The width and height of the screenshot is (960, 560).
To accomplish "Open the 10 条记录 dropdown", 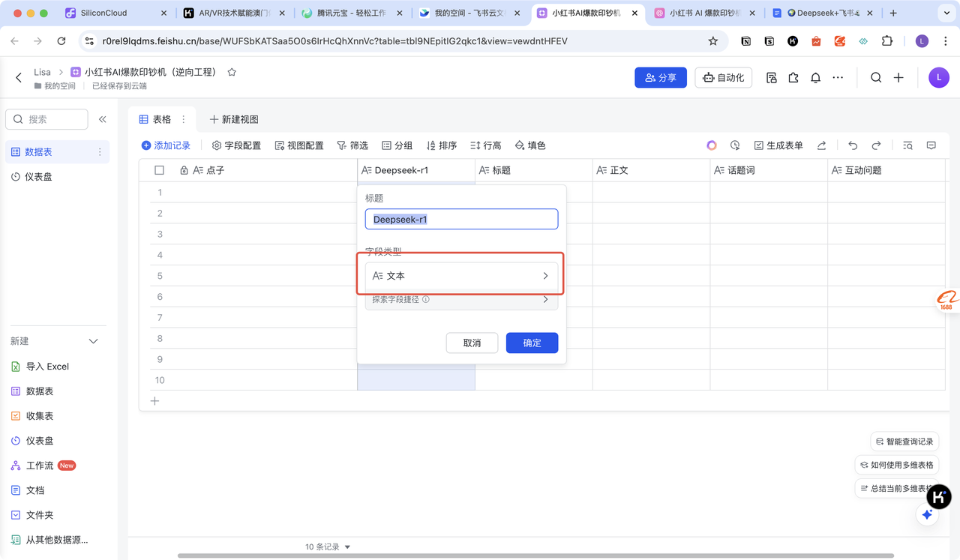I will coord(328,547).
